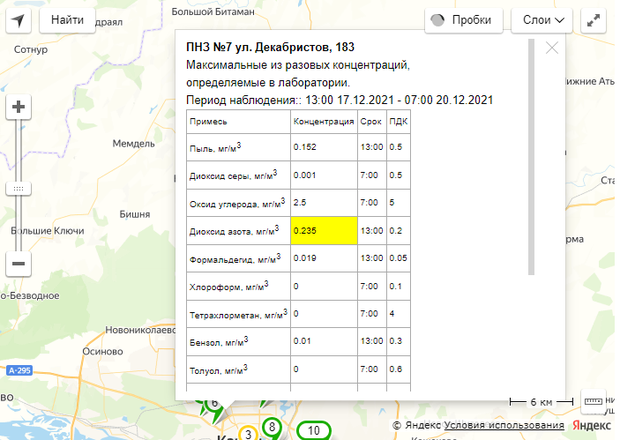This screenshot has height=440, width=620.
Task: Click the yellow highlighted 0.235 cell
Action: [323, 232]
